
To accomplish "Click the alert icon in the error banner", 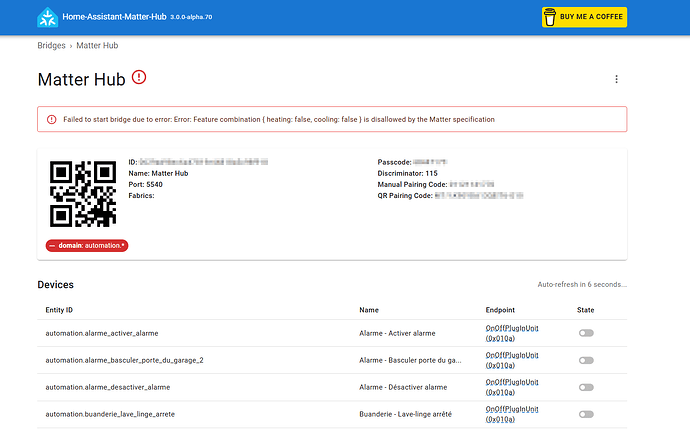I will (x=51, y=119).
